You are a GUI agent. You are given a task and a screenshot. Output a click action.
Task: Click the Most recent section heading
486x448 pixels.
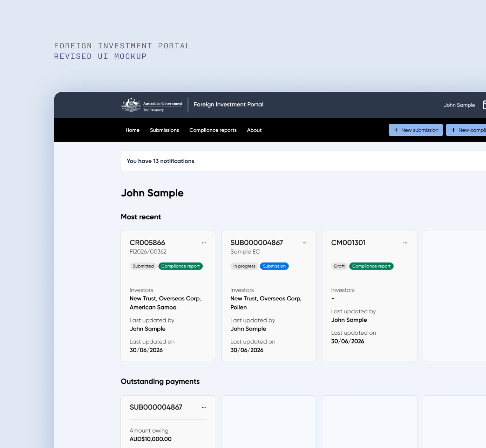tap(141, 217)
